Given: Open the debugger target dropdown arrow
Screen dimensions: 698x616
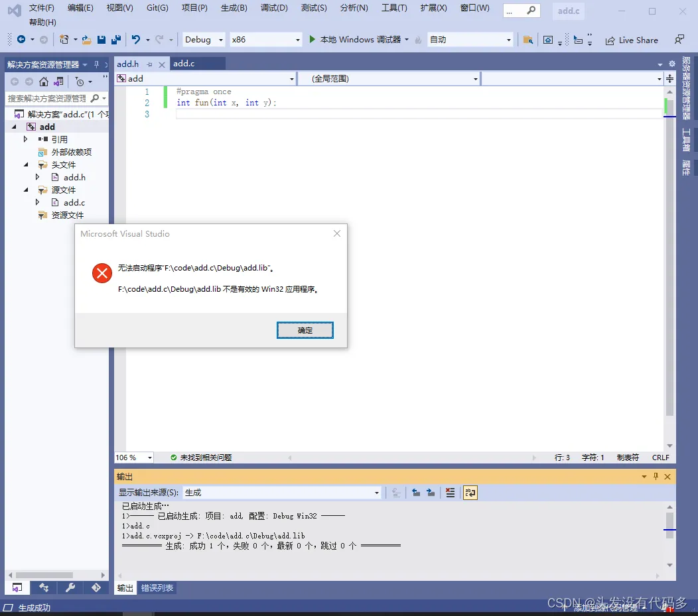Looking at the screenshot, I should click(x=407, y=40).
